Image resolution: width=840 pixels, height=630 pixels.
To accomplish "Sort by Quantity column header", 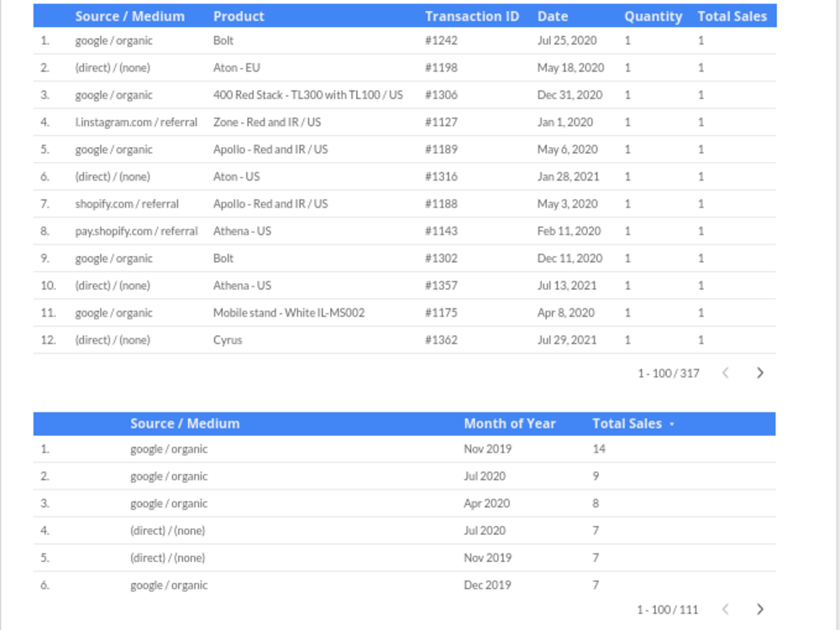I will pos(653,17).
